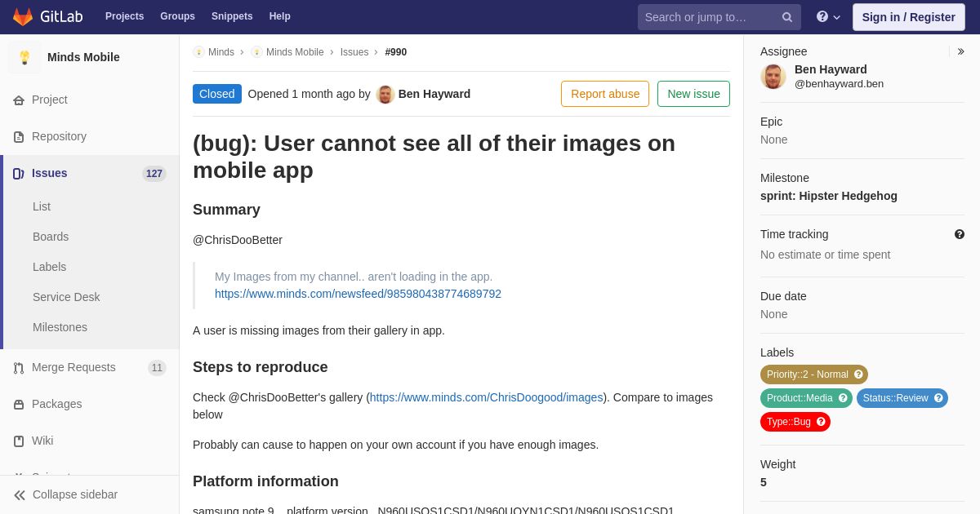Click the Minds breadcrumb avatar icon
Screen dimensions: 980x514
(198, 52)
